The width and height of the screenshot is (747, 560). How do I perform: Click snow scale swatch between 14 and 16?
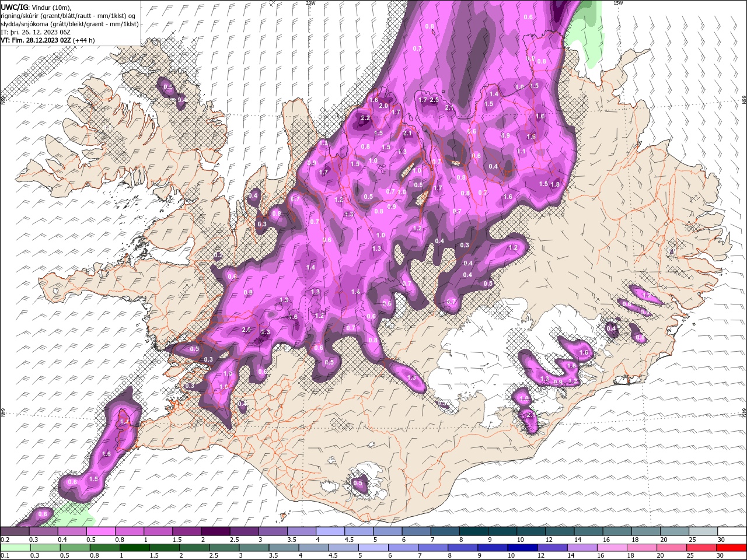tap(589, 531)
